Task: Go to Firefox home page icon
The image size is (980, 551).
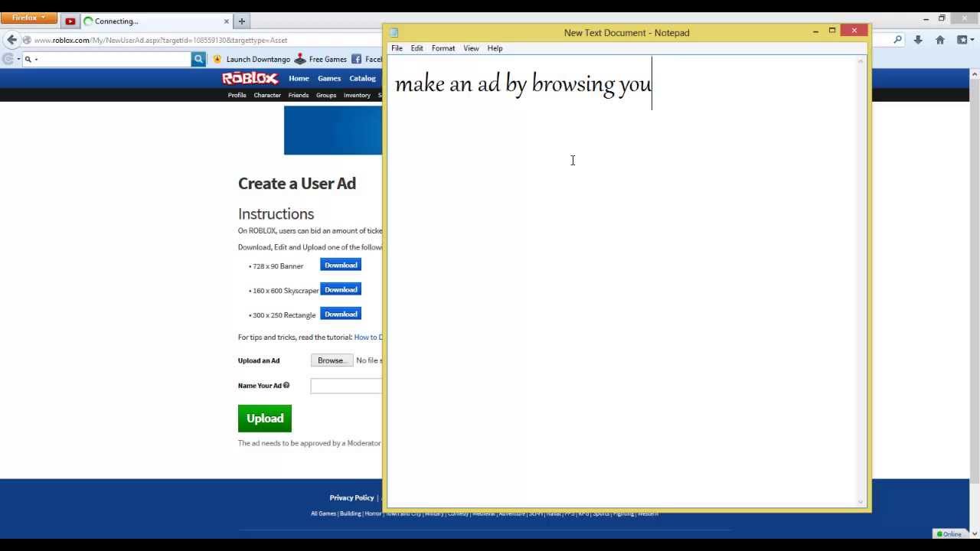Action: point(940,40)
